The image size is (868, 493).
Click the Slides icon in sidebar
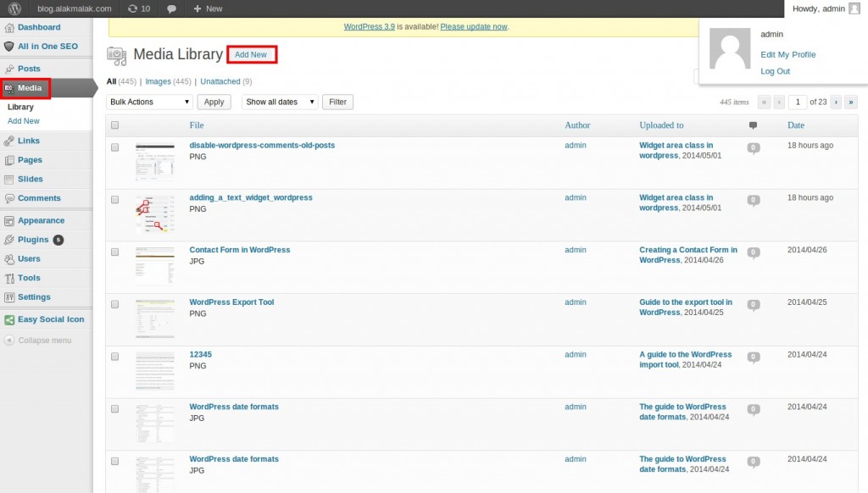(x=8, y=180)
